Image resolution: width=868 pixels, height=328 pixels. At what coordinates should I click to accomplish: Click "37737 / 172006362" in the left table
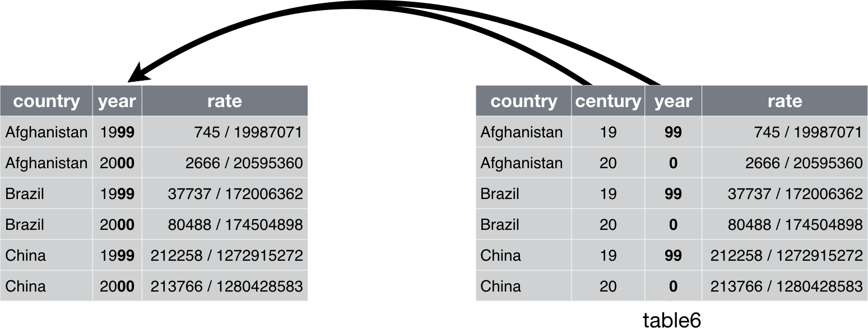pyautogui.click(x=235, y=194)
